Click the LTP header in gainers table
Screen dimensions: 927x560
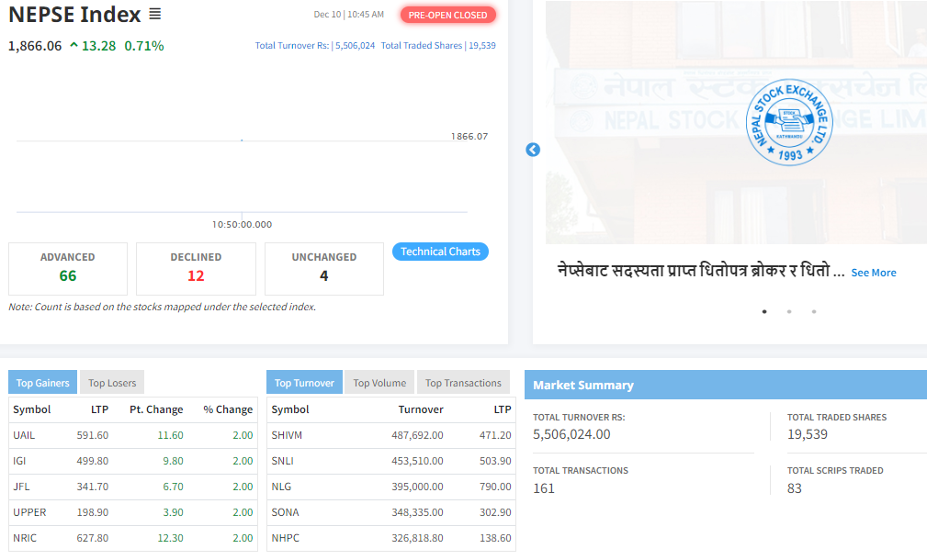coord(99,409)
